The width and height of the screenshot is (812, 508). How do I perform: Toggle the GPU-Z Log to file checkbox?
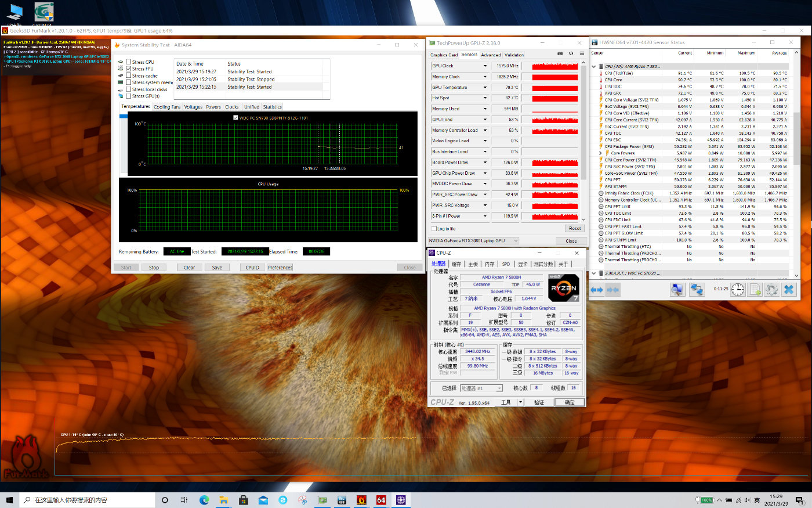coord(434,229)
